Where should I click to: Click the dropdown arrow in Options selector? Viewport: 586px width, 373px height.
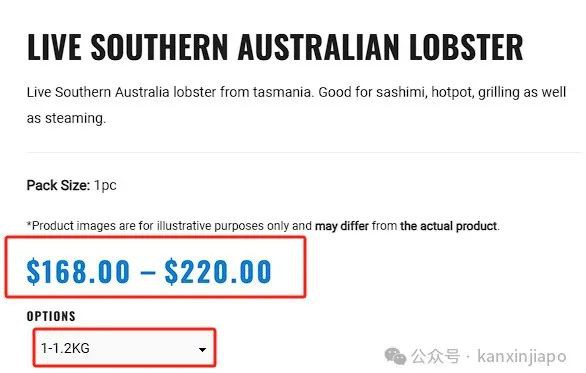pyautogui.click(x=202, y=350)
